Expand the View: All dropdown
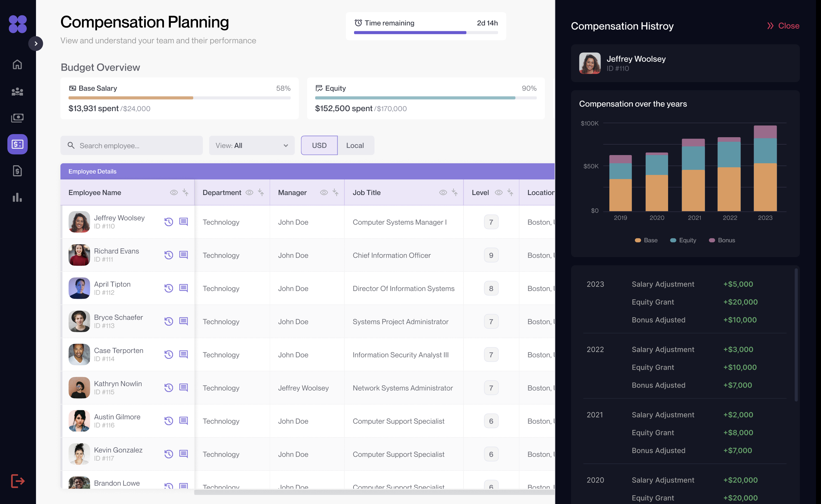 click(x=252, y=145)
